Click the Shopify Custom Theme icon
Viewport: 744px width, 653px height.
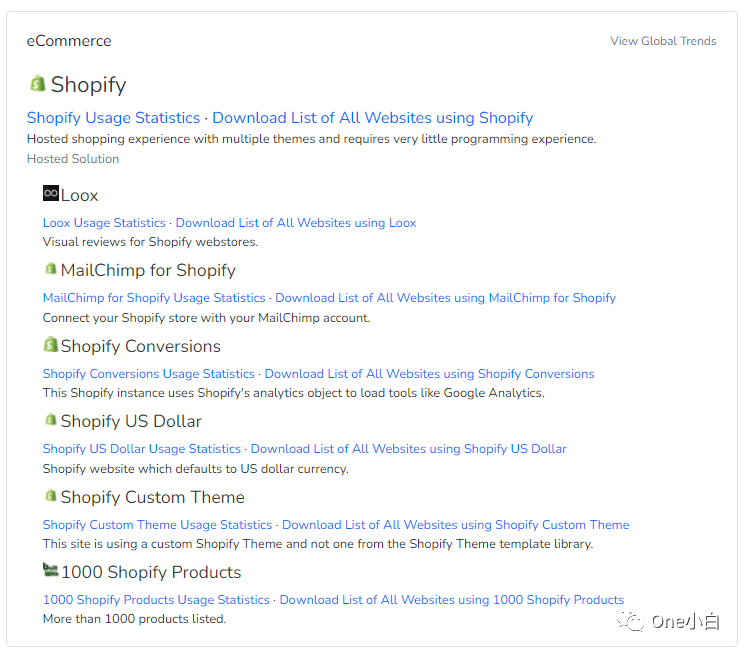(51, 496)
